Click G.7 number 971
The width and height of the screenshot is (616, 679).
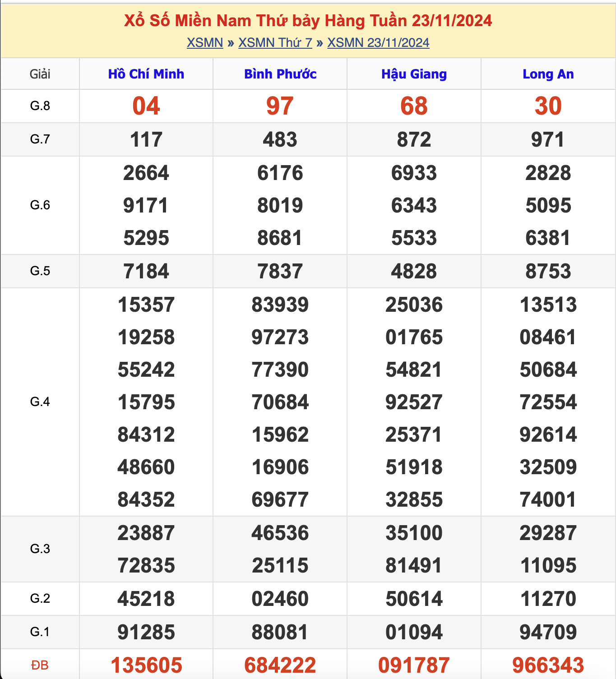pyautogui.click(x=548, y=139)
